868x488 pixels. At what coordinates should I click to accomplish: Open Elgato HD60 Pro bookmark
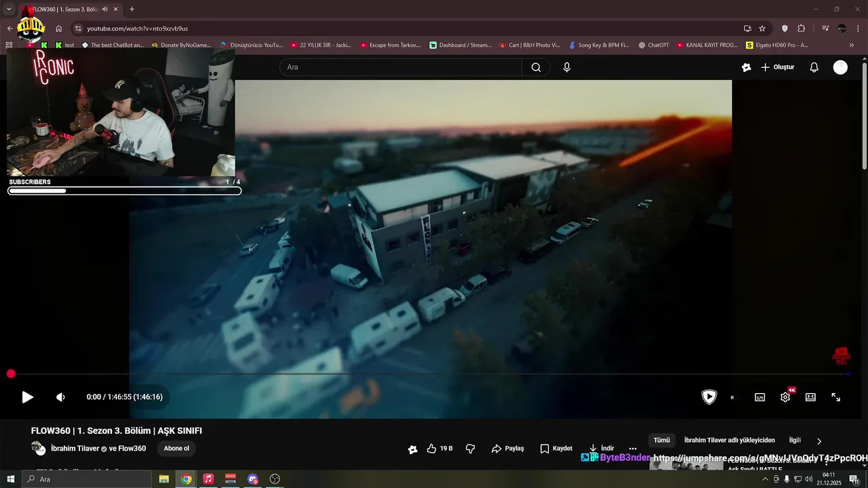click(777, 45)
